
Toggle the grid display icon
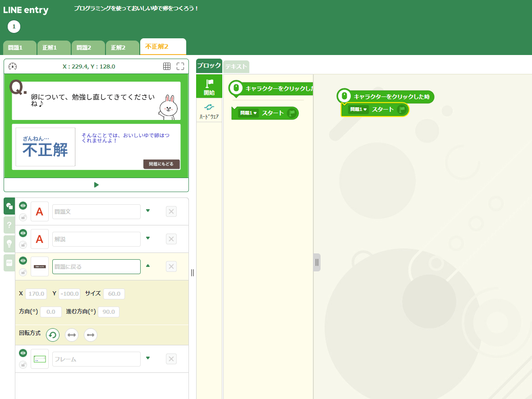click(x=167, y=66)
